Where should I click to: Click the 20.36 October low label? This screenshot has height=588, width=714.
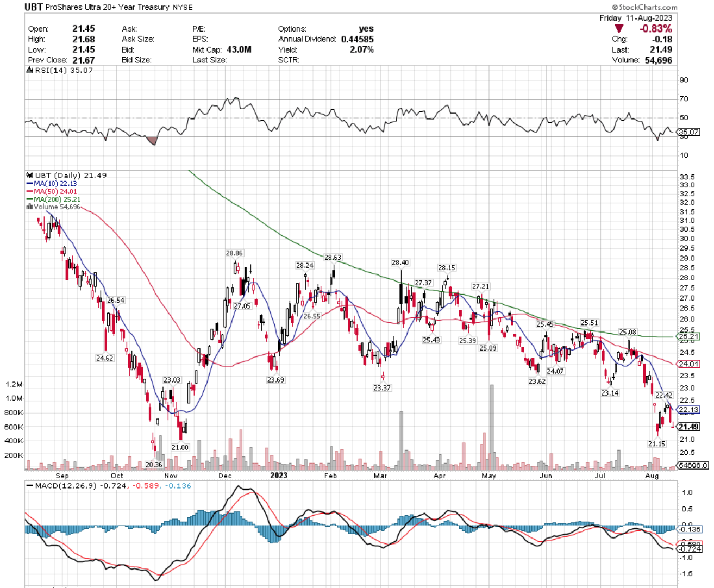(154, 465)
